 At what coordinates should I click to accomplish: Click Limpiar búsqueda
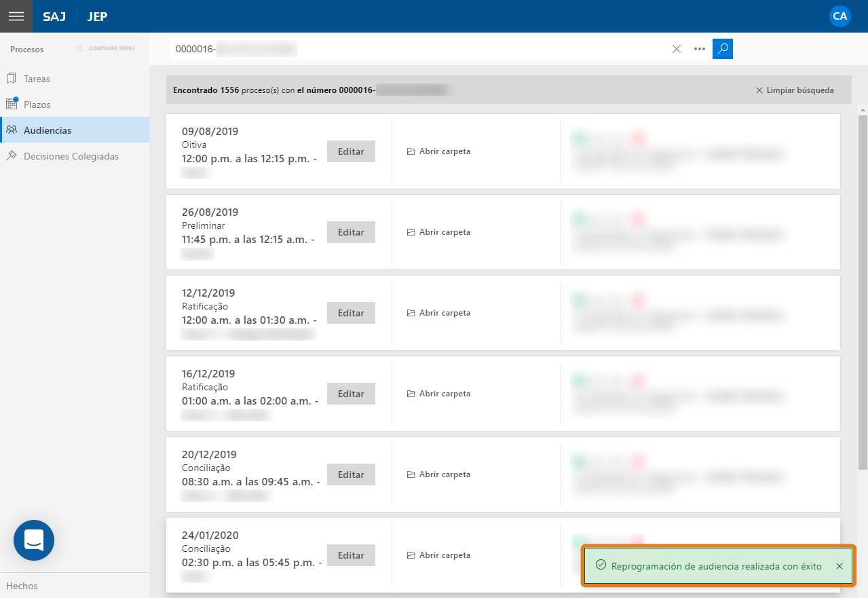pyautogui.click(x=795, y=90)
